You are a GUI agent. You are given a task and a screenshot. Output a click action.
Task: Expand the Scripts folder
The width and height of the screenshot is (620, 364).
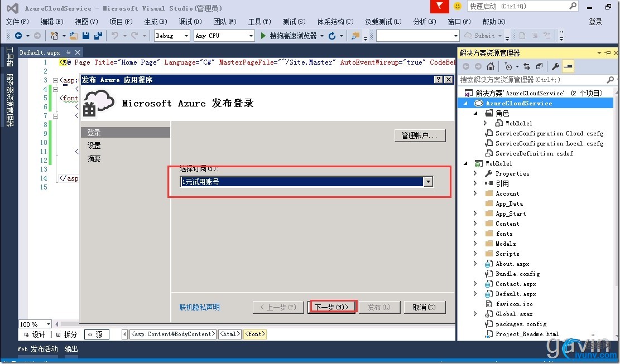point(475,254)
